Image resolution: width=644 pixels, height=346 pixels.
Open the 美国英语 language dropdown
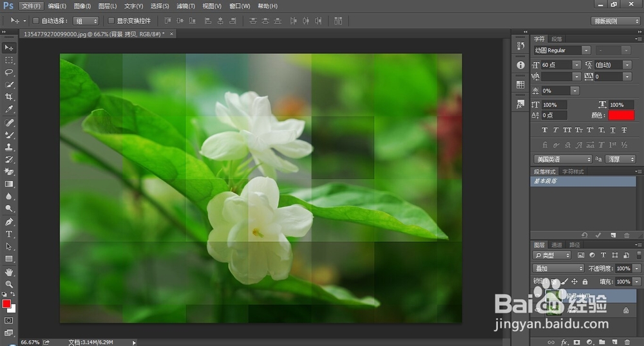(x=563, y=159)
